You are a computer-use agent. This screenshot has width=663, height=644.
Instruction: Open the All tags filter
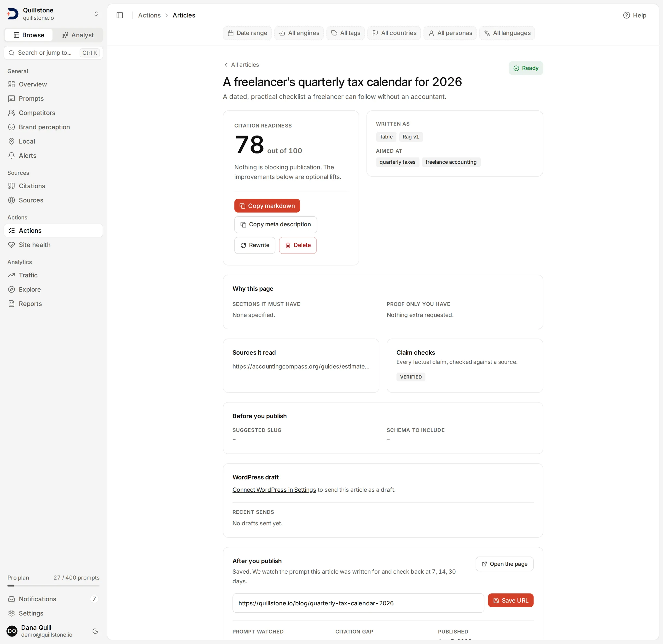[x=345, y=33]
